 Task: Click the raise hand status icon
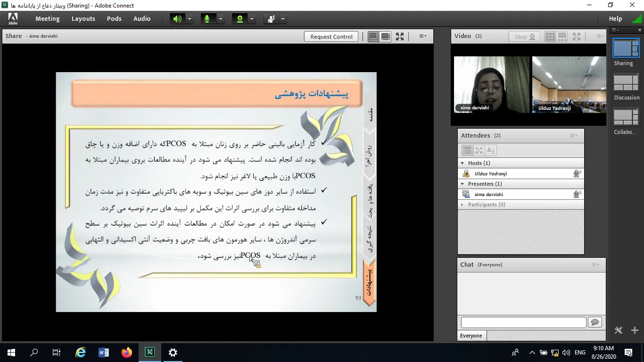click(271, 19)
